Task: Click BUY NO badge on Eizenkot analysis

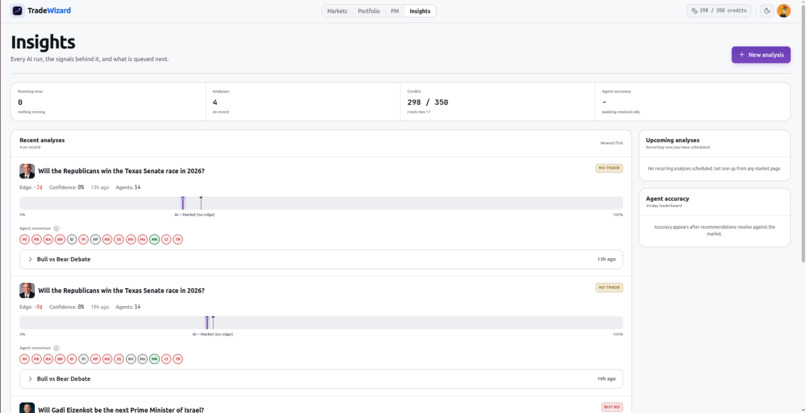Action: click(612, 407)
